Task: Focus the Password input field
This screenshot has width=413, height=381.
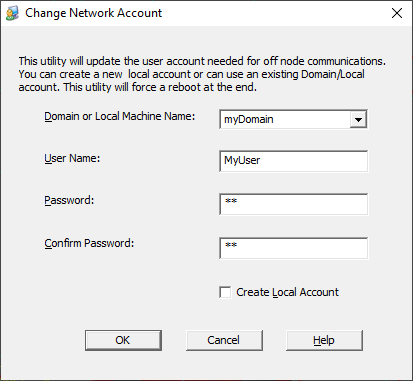Action: pos(294,204)
